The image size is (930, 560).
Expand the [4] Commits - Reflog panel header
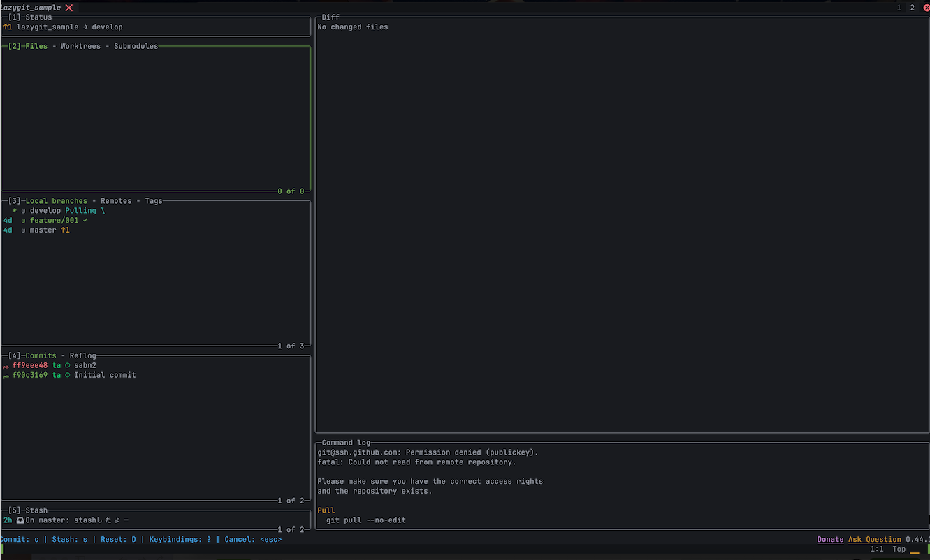49,355
